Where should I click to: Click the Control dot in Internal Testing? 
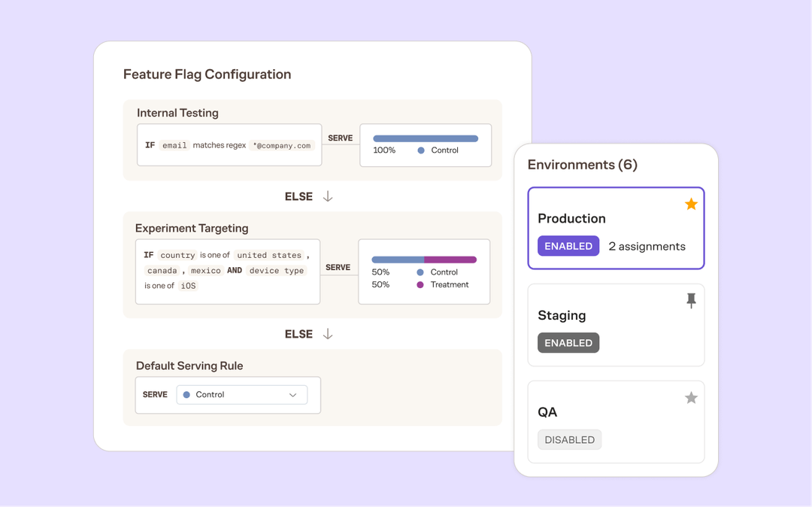click(421, 150)
